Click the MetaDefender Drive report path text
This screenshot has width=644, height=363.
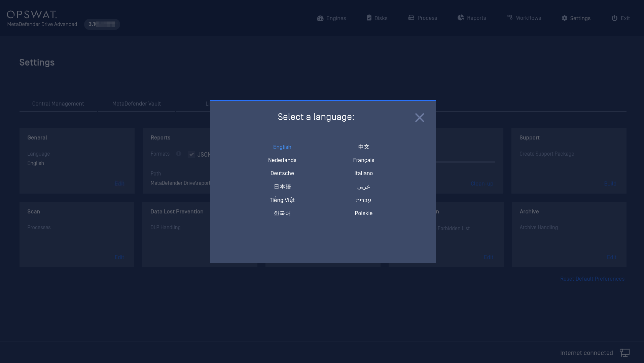click(180, 183)
